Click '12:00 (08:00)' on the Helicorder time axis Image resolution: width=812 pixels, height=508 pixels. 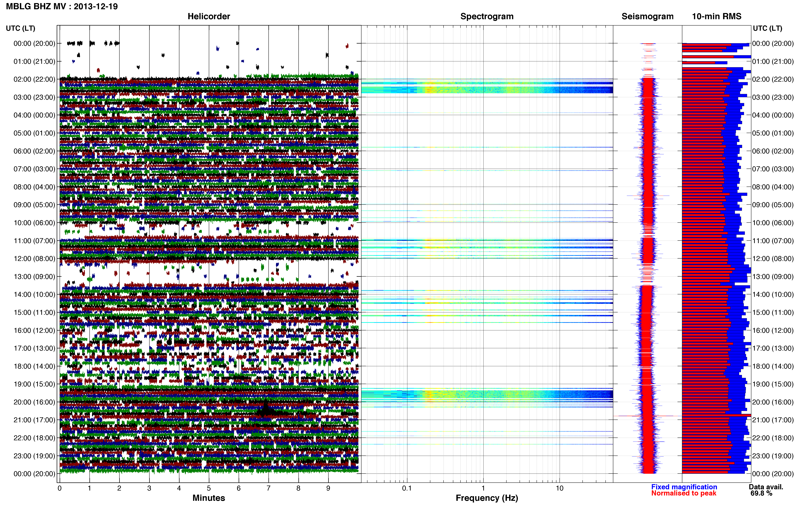(34, 259)
